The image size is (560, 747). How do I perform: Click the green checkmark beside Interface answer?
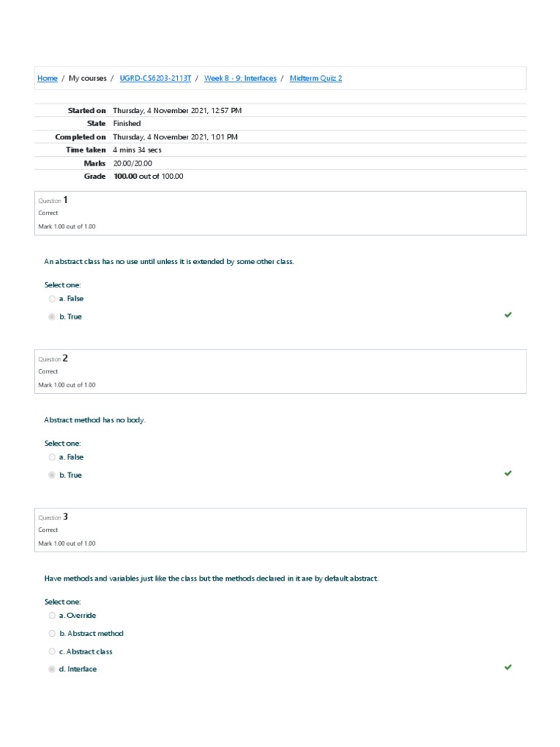(508, 667)
